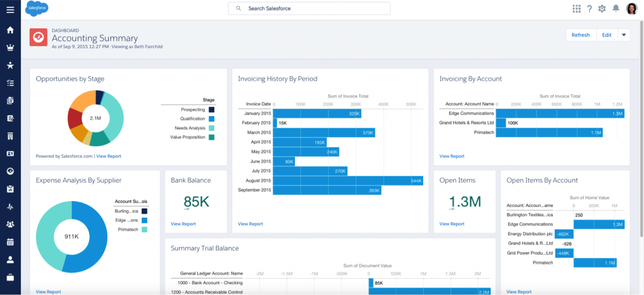The height and width of the screenshot is (295, 644).
Task: Click the March 2015 370K bar
Action: (324, 133)
